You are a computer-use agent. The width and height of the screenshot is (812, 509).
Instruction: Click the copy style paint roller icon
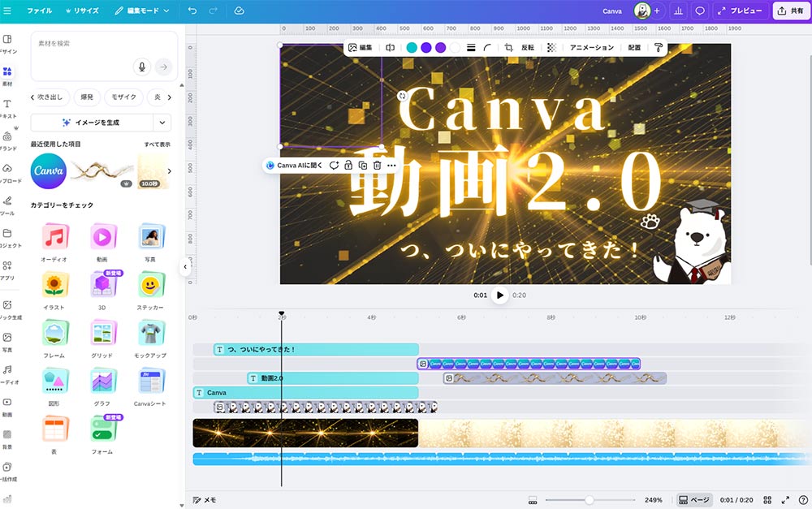[x=658, y=48]
